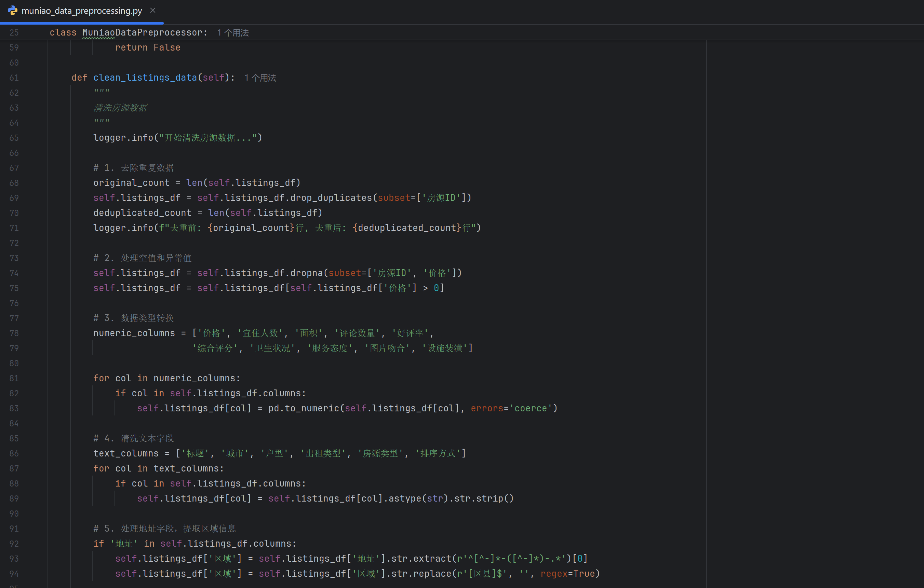Place cursor on clean_listings_data function name
The width and height of the screenshot is (924, 588).
[x=145, y=78]
